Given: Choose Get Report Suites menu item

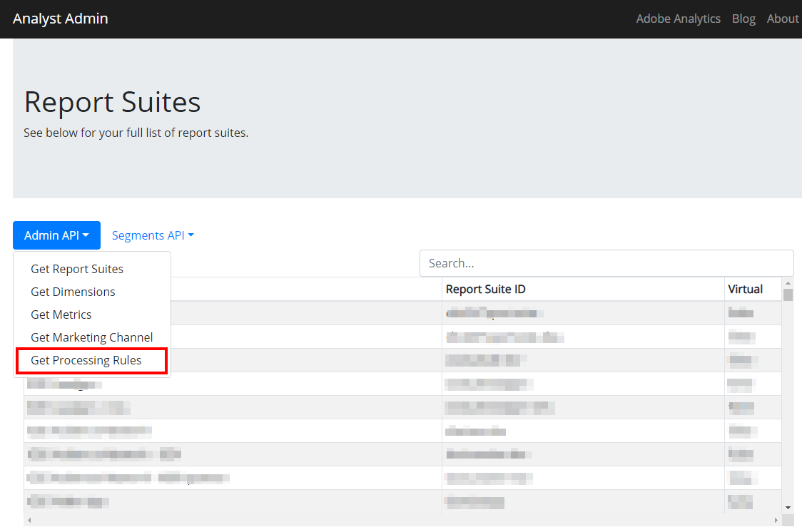Looking at the screenshot, I should point(77,269).
